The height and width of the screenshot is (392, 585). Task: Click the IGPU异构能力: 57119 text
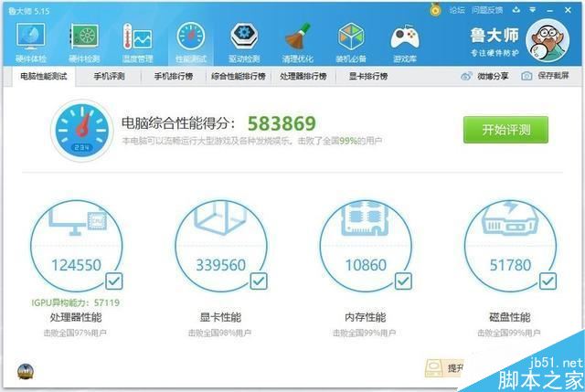pos(76,302)
